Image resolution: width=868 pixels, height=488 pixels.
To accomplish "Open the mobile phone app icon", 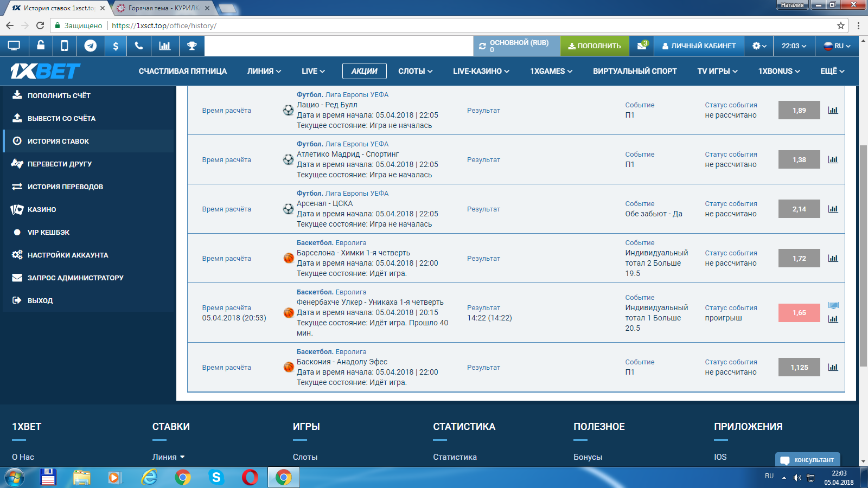I will pos(65,46).
